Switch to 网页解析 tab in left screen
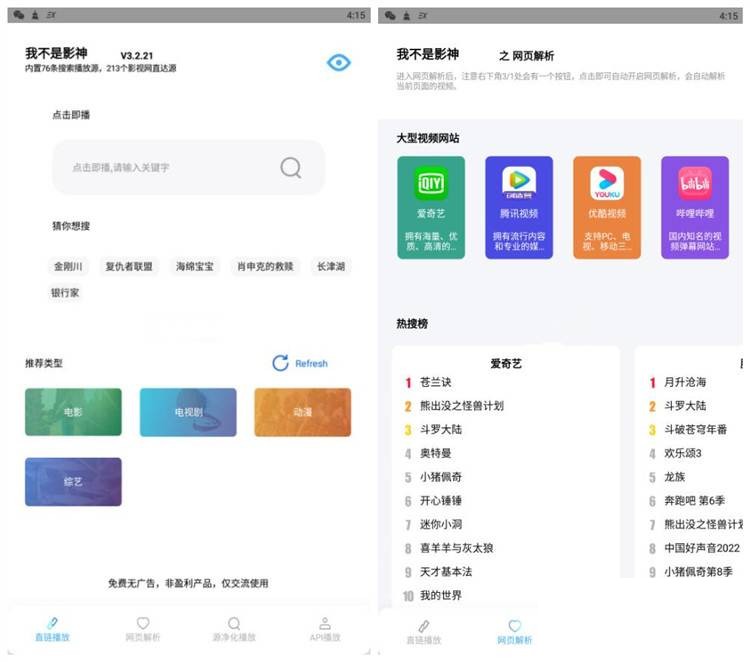Image resolution: width=750 pixels, height=662 pixels. (x=143, y=629)
